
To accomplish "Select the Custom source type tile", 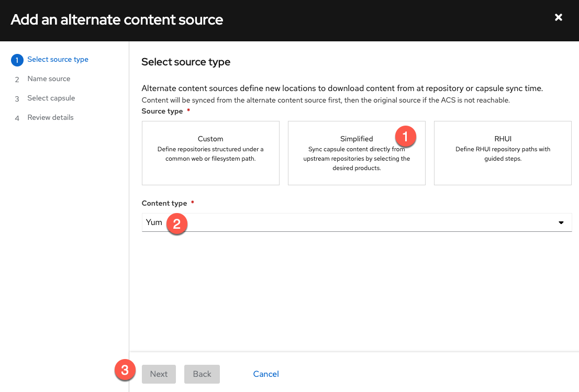I will pyautogui.click(x=210, y=153).
